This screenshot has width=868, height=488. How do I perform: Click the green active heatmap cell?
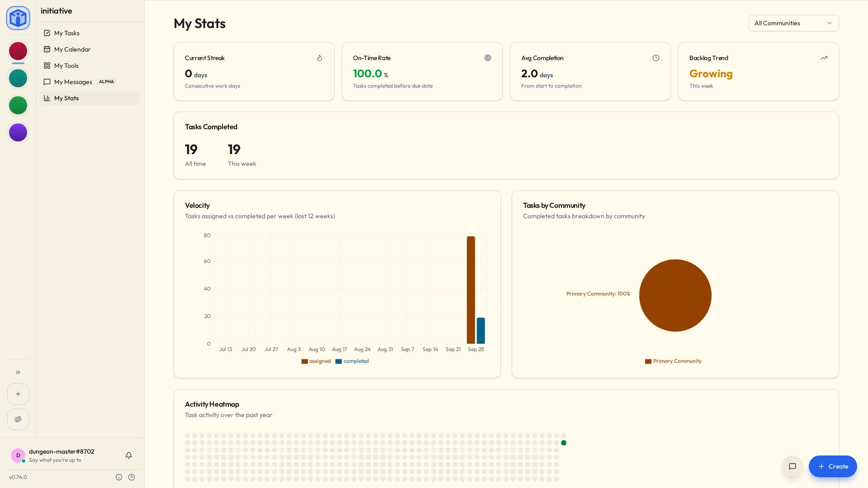(x=564, y=443)
